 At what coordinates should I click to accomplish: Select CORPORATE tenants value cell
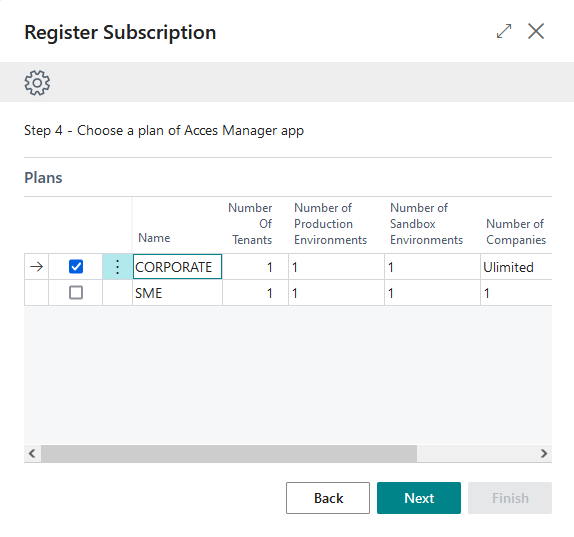click(x=255, y=267)
